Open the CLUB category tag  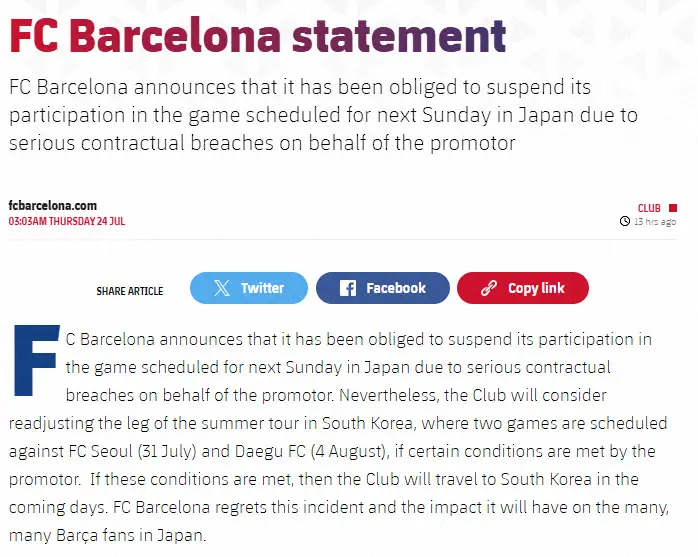tap(649, 208)
